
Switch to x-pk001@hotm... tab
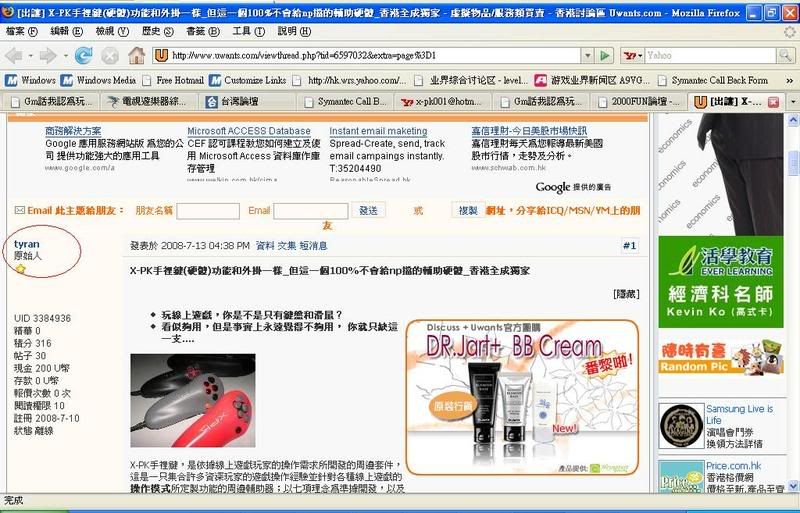coord(443,102)
